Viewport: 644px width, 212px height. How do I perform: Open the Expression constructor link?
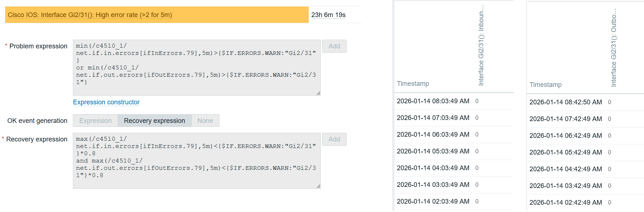click(106, 102)
